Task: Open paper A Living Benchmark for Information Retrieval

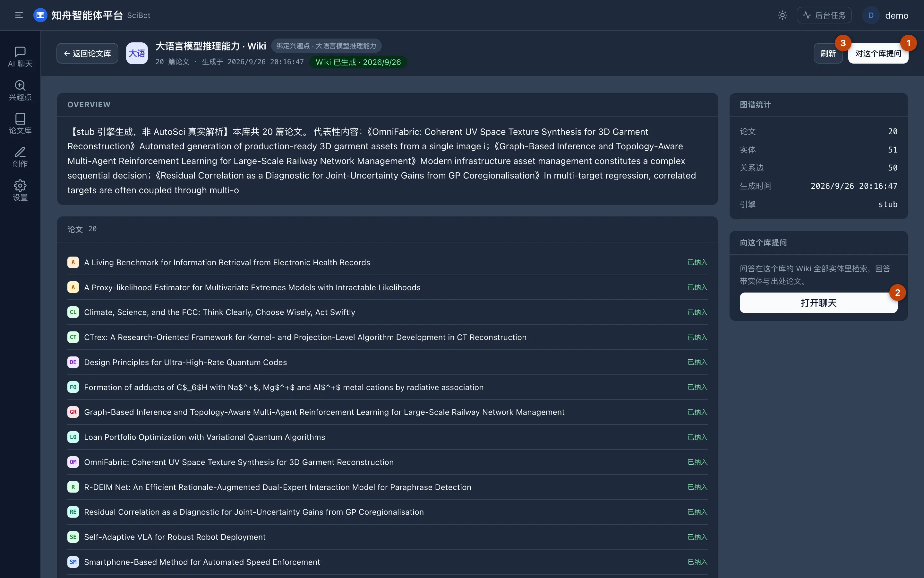Action: point(387,262)
